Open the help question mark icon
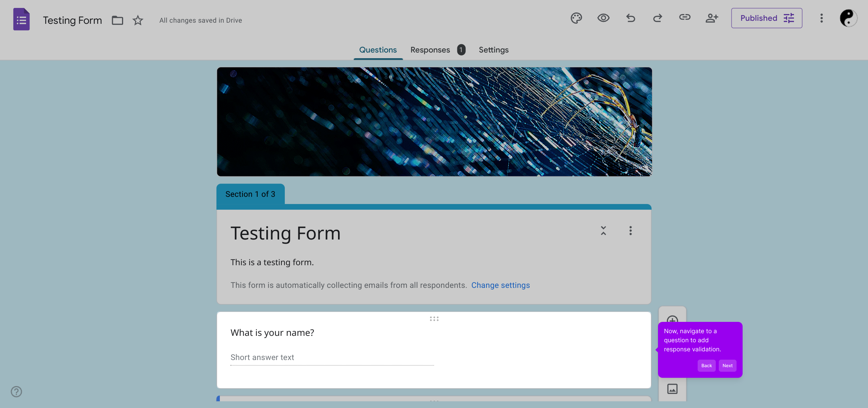The image size is (868, 408). pos(16,392)
